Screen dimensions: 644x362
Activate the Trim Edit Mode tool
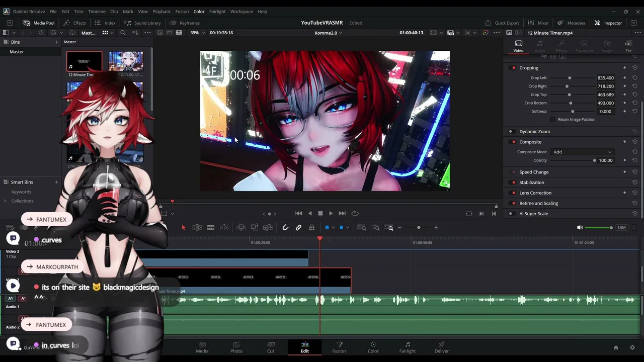point(197,228)
